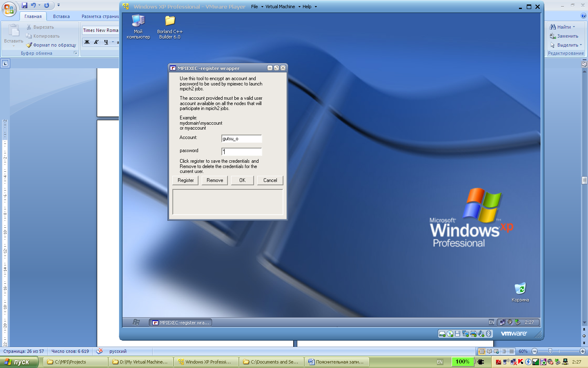Click Копировать copy command
This screenshot has width=588, height=368.
[43, 36]
